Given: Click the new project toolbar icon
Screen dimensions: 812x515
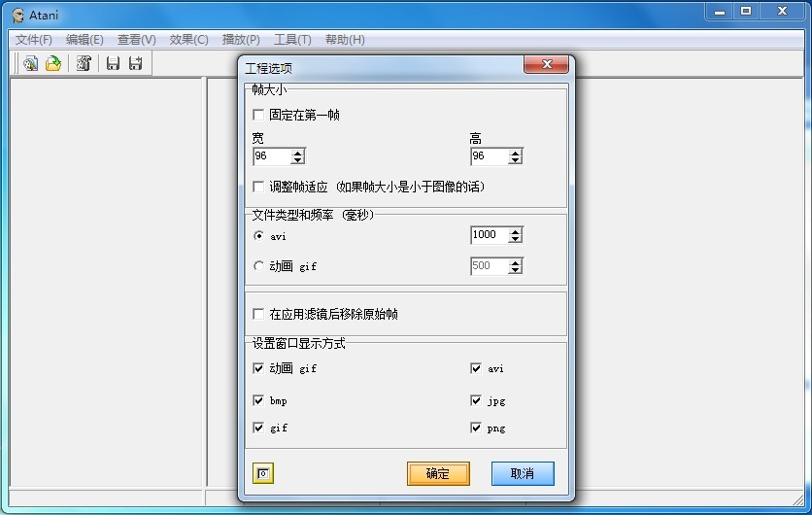Looking at the screenshot, I should pos(30,64).
